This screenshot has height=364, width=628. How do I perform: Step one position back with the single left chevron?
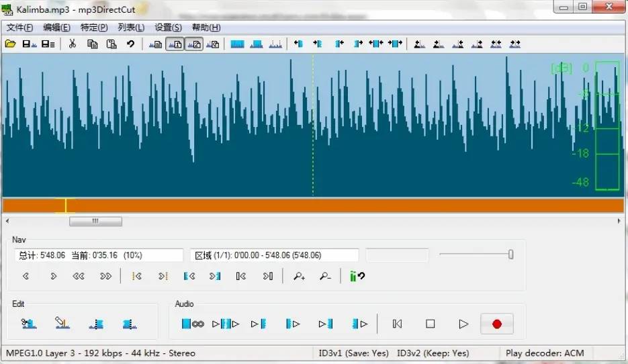pyautogui.click(x=26, y=276)
